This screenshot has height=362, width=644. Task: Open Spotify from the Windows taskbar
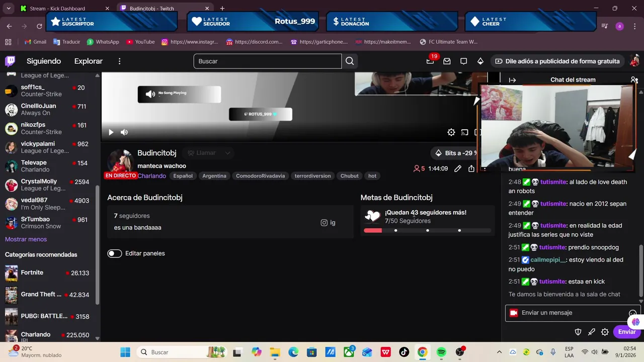click(x=441, y=352)
